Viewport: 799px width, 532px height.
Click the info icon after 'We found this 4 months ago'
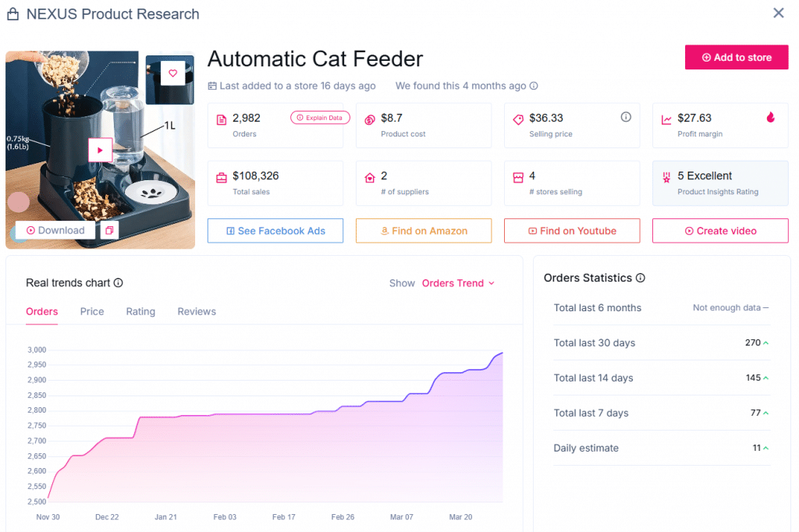534,86
